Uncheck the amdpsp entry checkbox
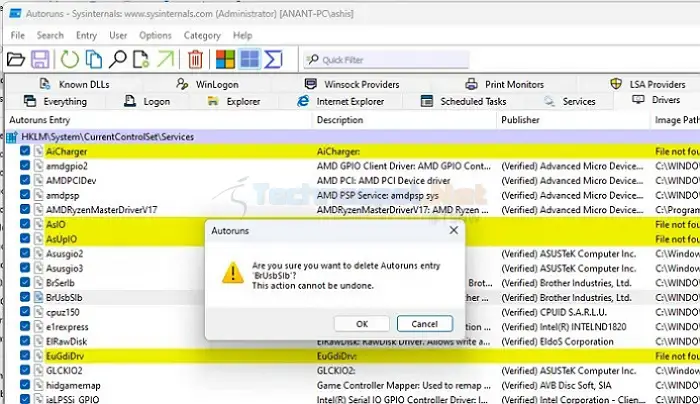Image resolution: width=700 pixels, height=404 pixels. pyautogui.click(x=25, y=195)
